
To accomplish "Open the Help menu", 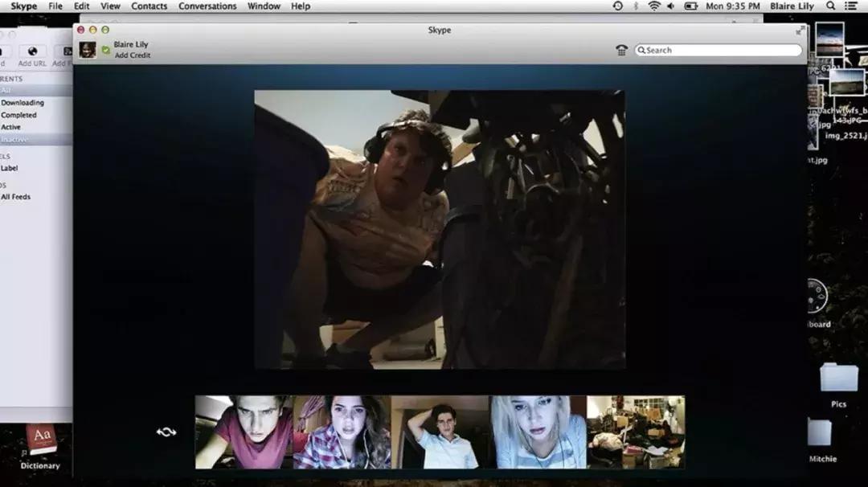I will (x=301, y=6).
